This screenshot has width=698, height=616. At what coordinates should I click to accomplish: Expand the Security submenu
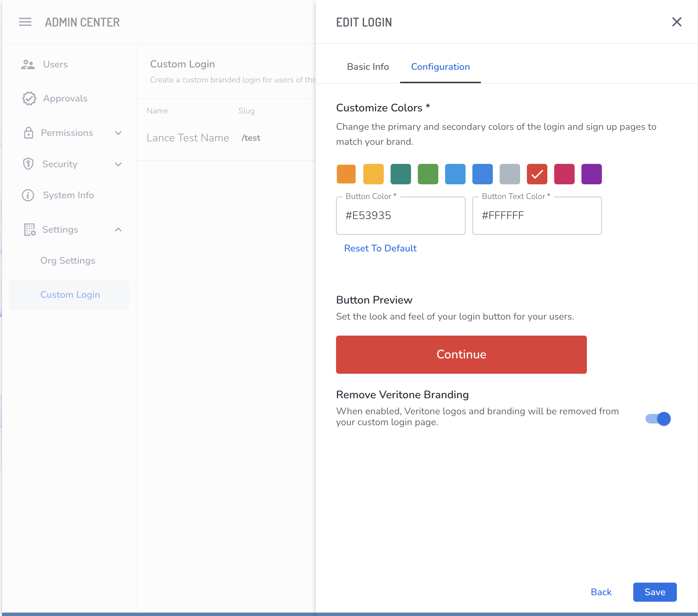[118, 164]
